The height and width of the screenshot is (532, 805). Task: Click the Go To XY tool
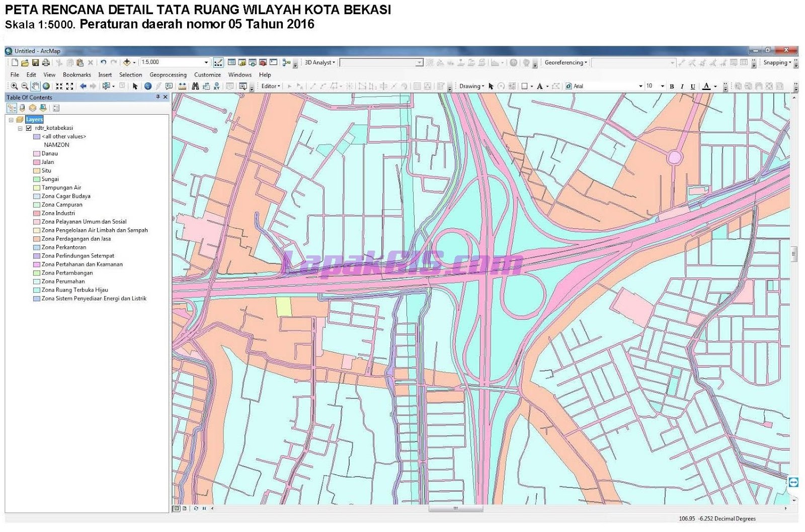(217, 86)
